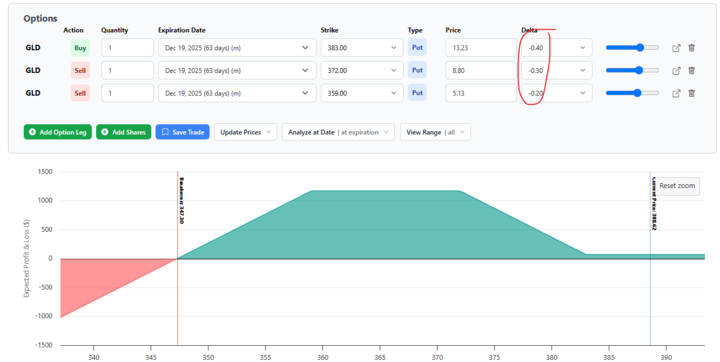The width and height of the screenshot is (720, 362).
Task: Click the Add Option Leg button
Action: 58,132
